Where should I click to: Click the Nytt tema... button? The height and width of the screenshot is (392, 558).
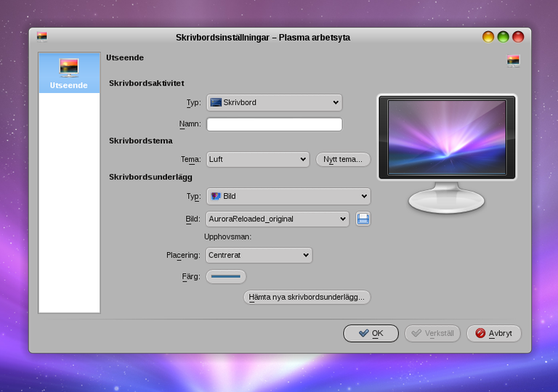pyautogui.click(x=343, y=160)
